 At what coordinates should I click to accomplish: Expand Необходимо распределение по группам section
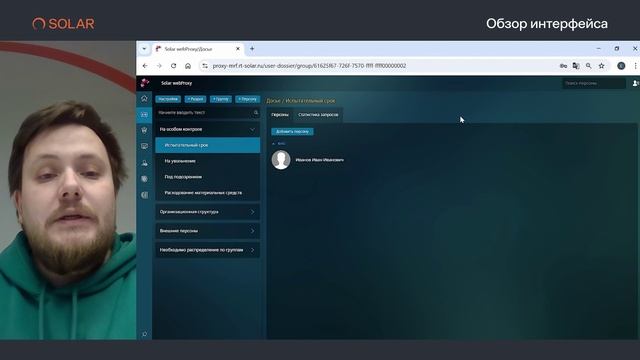tap(252, 250)
